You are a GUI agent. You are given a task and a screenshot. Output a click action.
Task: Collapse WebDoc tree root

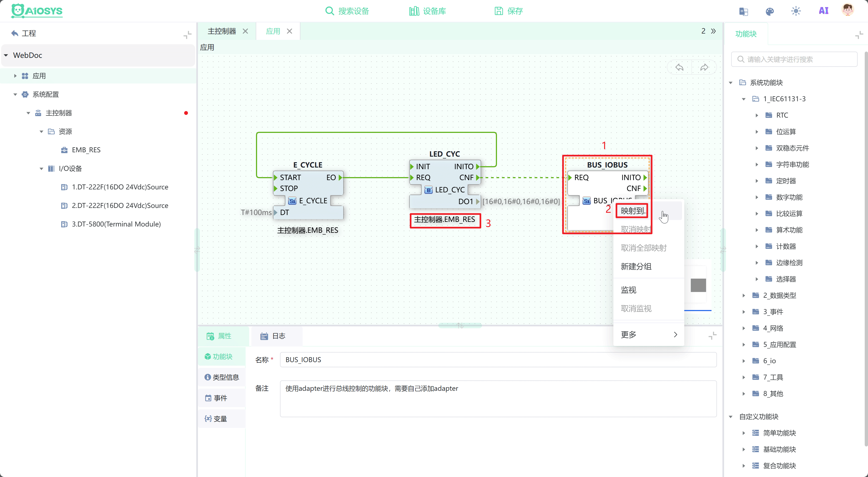tap(6, 55)
